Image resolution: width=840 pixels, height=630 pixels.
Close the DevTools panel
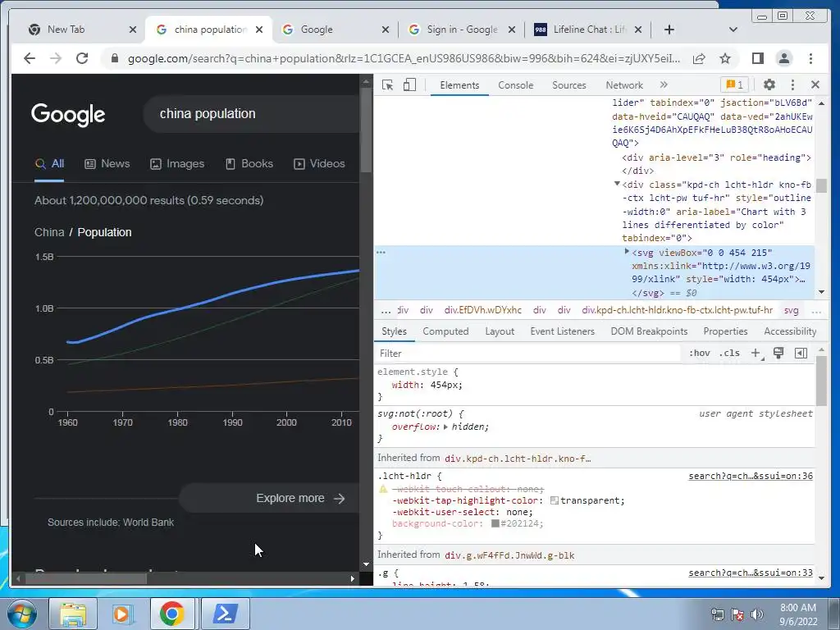pyautogui.click(x=815, y=84)
